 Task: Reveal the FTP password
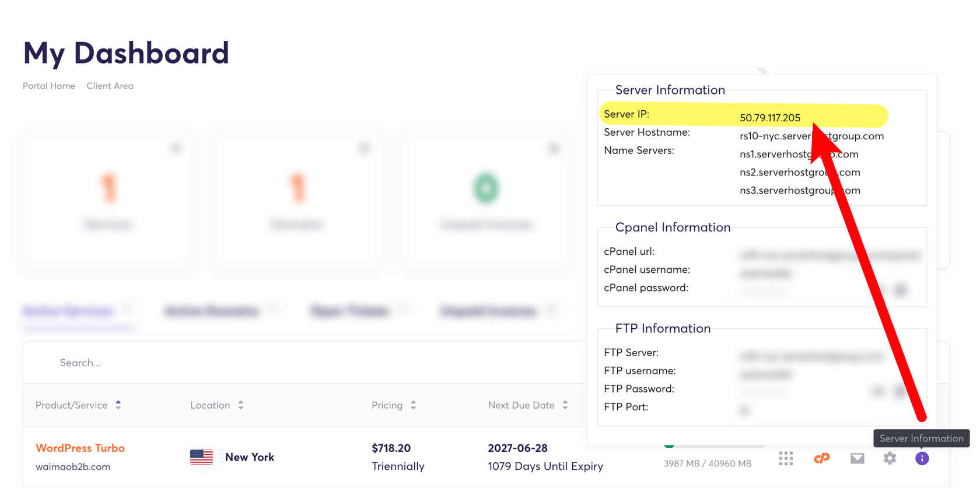click(878, 391)
